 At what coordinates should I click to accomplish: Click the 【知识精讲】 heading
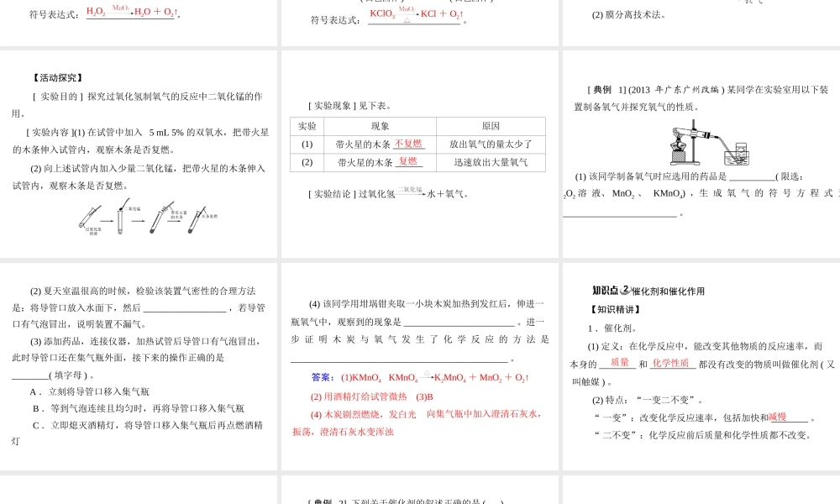click(616, 309)
